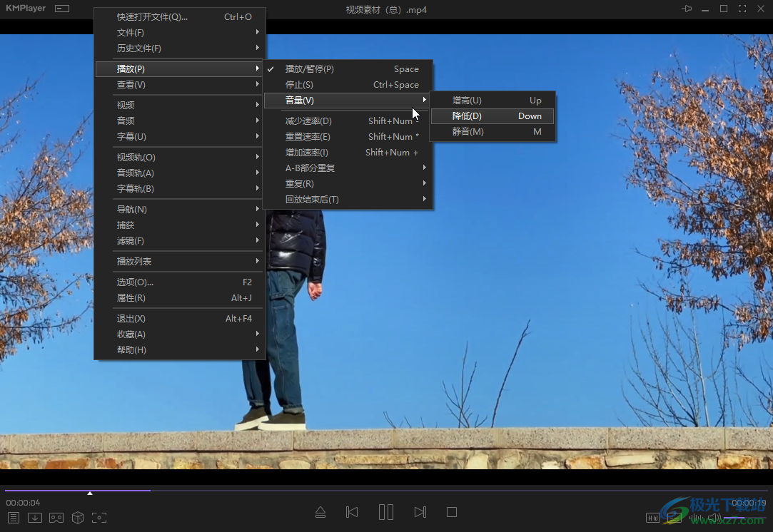The image size is (773, 532).
Task: Click the compact mode icon beside KMPlayer
Action: click(x=62, y=9)
